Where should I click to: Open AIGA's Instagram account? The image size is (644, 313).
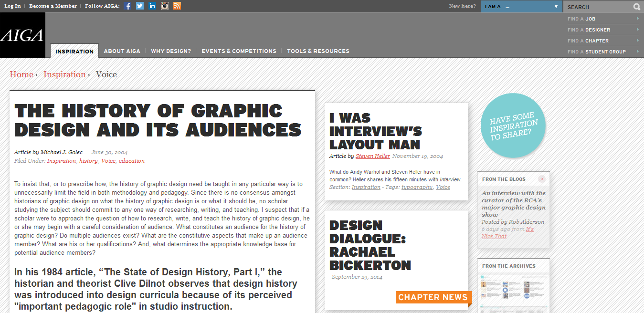click(164, 6)
